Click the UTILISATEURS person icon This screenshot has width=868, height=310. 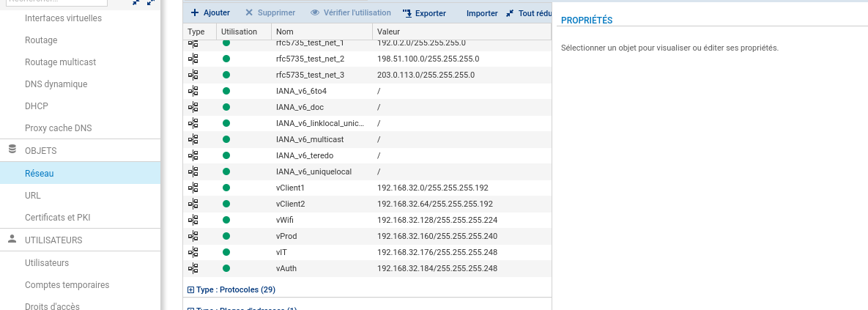pyautogui.click(x=12, y=239)
